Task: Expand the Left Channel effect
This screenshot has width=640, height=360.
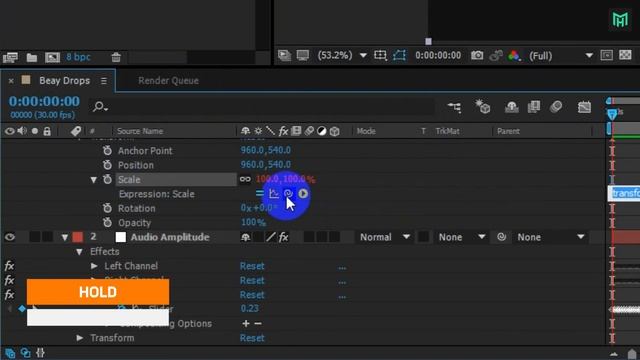Action: [94, 266]
